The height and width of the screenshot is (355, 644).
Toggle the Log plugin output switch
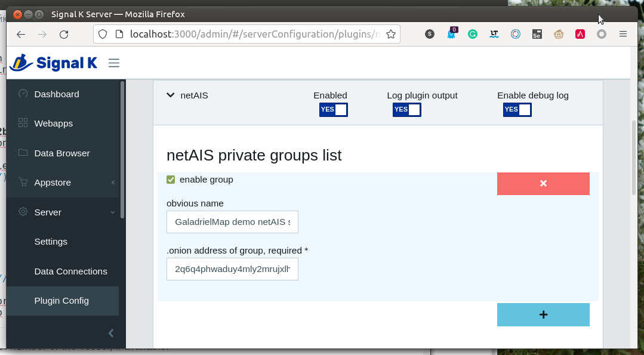406,110
